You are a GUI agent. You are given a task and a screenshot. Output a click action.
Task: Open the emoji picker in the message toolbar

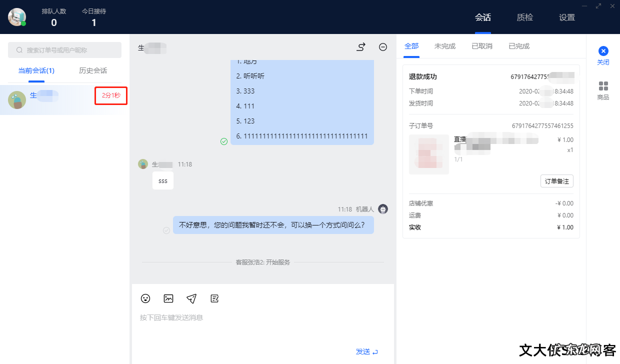(145, 298)
